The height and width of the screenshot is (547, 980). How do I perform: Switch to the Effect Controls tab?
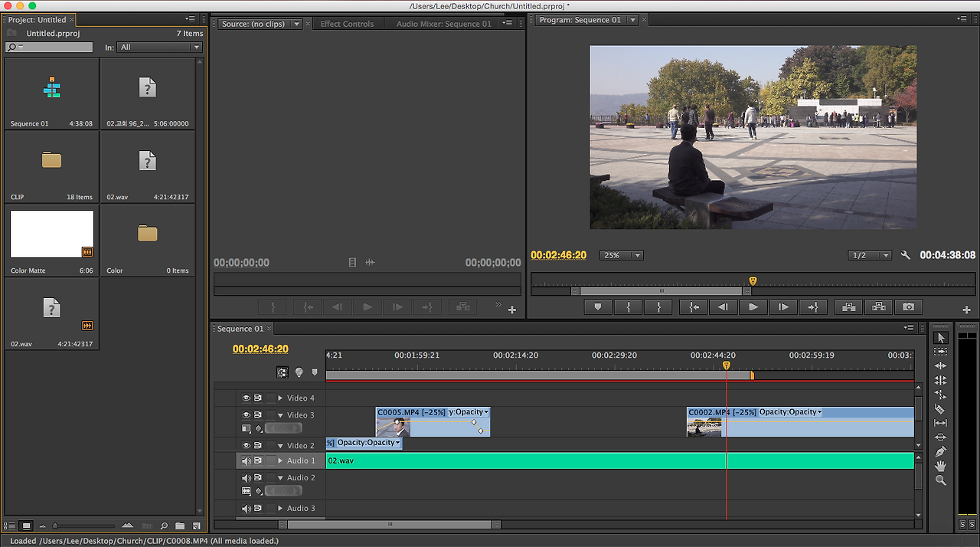pos(347,24)
